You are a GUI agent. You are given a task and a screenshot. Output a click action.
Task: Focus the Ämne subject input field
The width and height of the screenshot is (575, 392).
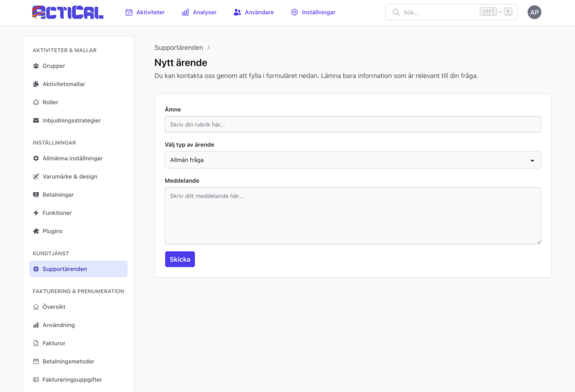tap(352, 124)
